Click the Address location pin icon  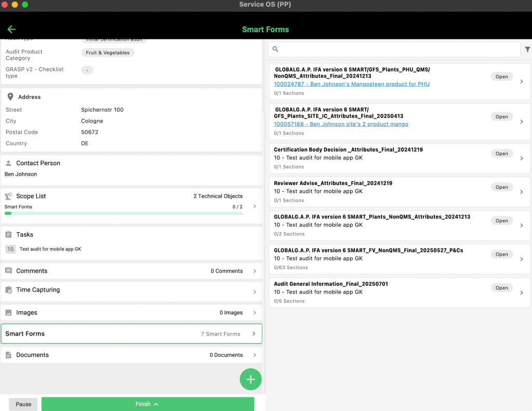[x=10, y=97]
